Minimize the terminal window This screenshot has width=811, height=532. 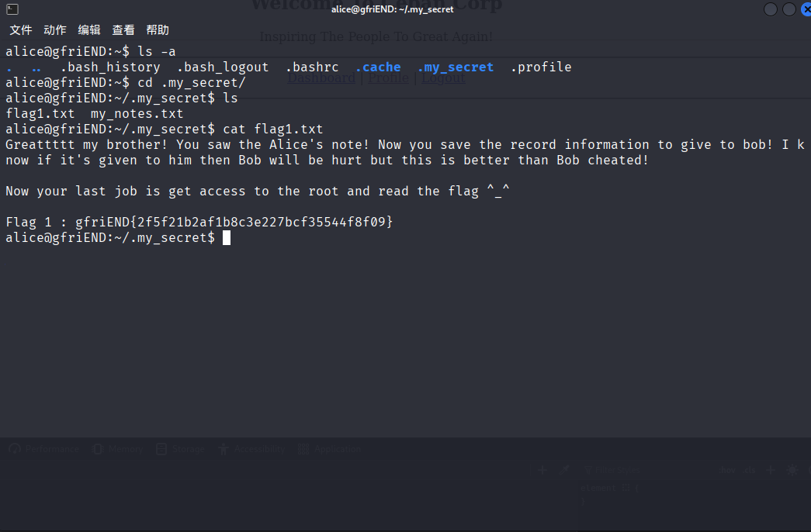(770, 9)
